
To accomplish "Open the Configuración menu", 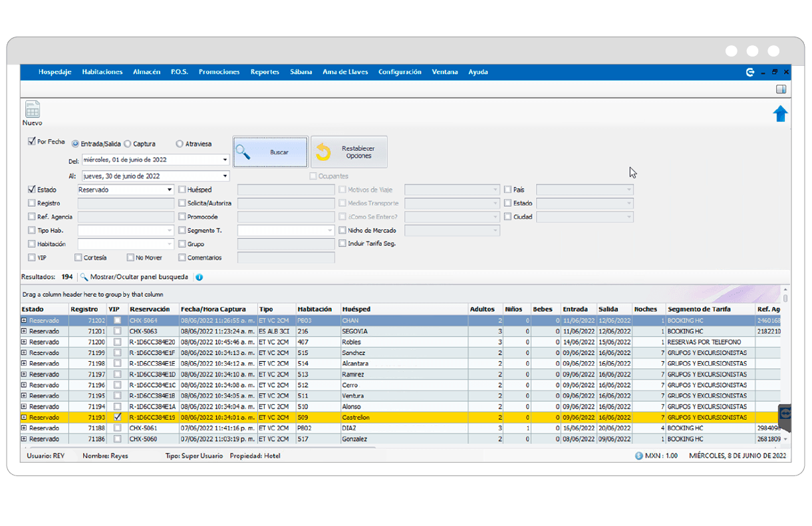I will [400, 72].
